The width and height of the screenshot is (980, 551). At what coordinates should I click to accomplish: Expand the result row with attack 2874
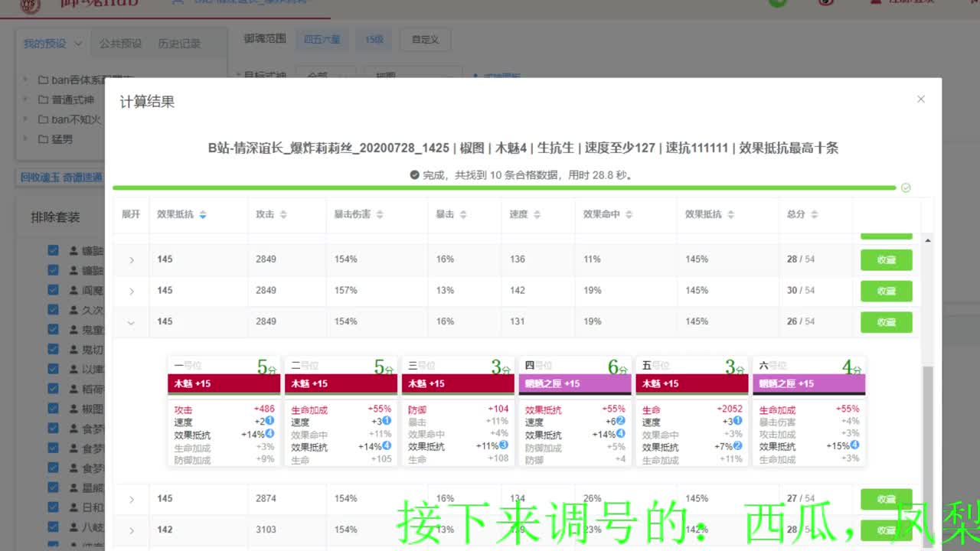pos(131,500)
